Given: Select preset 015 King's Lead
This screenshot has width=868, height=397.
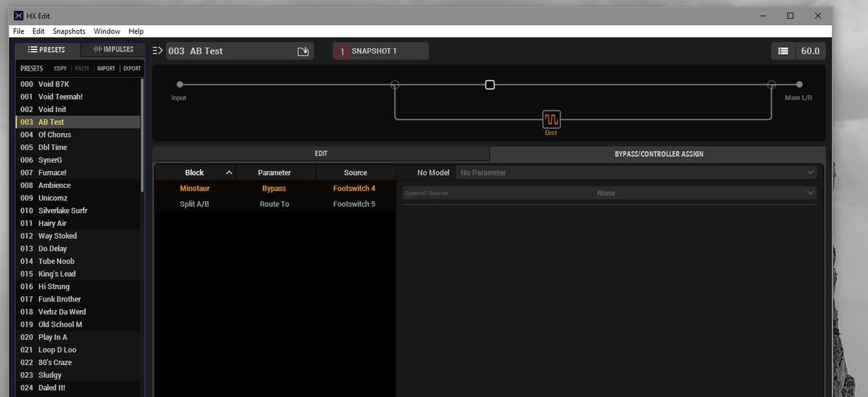Looking at the screenshot, I should click(78, 274).
